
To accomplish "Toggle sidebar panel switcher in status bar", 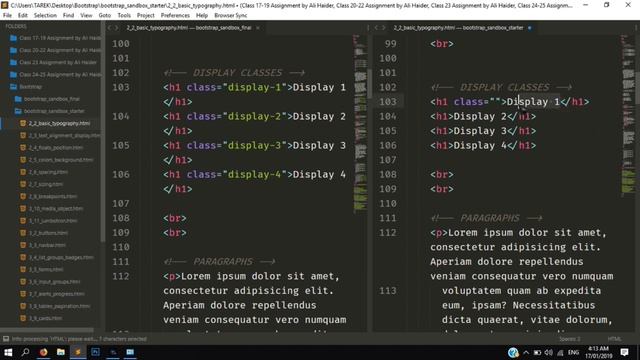I will click(x=6, y=339).
